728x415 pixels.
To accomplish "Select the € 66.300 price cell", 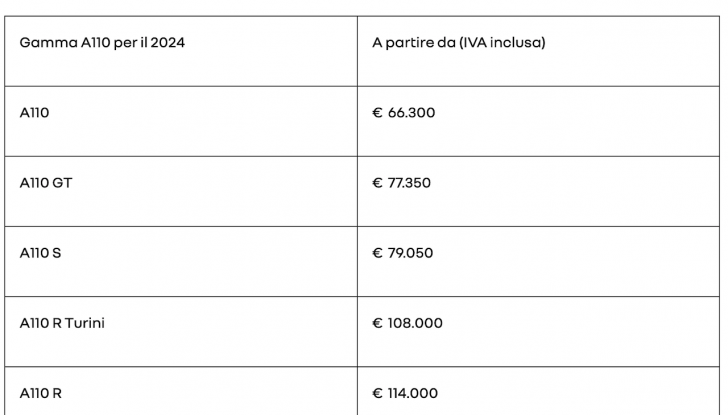I will coord(403,113).
